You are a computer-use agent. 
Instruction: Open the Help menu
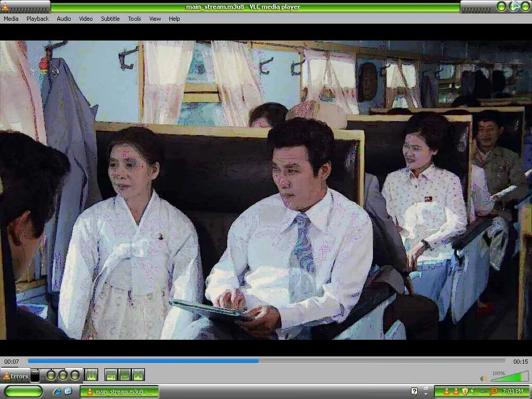tap(174, 19)
